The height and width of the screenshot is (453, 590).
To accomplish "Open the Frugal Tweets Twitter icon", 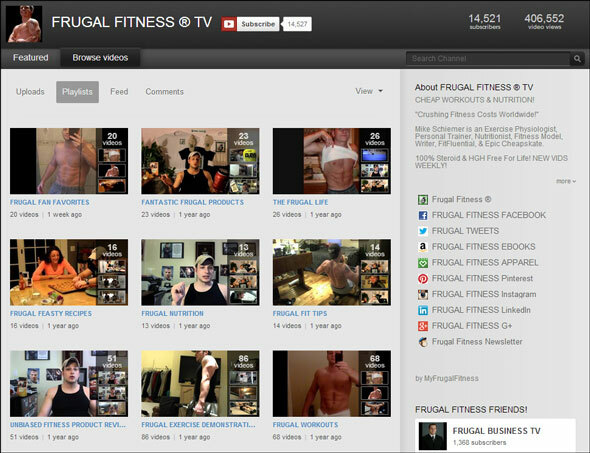I will tap(423, 231).
